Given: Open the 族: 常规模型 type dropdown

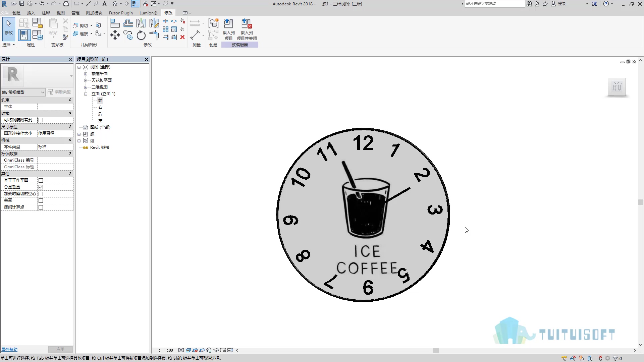Looking at the screenshot, I should coord(23,92).
